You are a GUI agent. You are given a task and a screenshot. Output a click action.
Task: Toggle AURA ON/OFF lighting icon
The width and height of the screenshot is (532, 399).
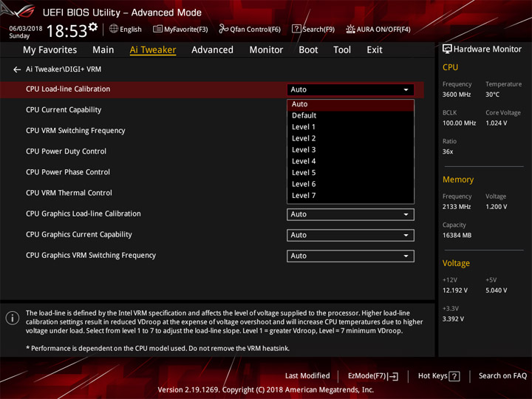pyautogui.click(x=350, y=29)
